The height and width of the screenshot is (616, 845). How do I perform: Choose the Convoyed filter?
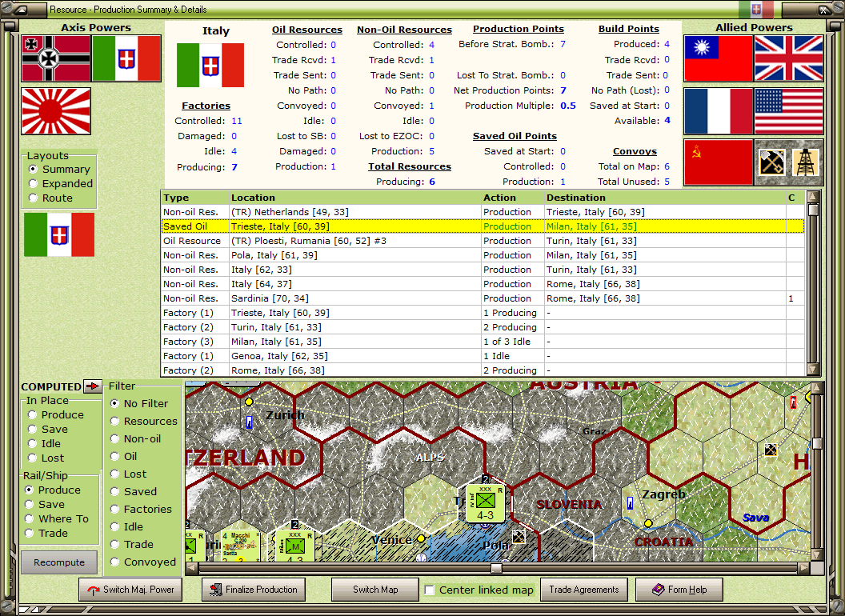coord(114,562)
